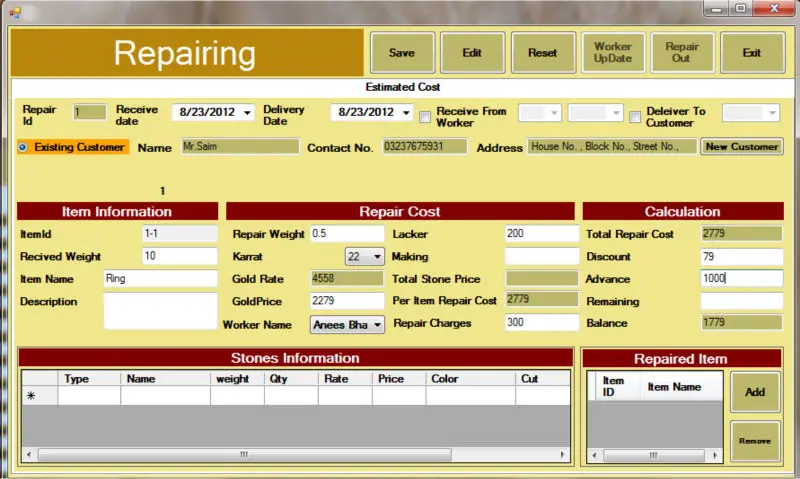Click the application icon in title bar

coord(13,10)
